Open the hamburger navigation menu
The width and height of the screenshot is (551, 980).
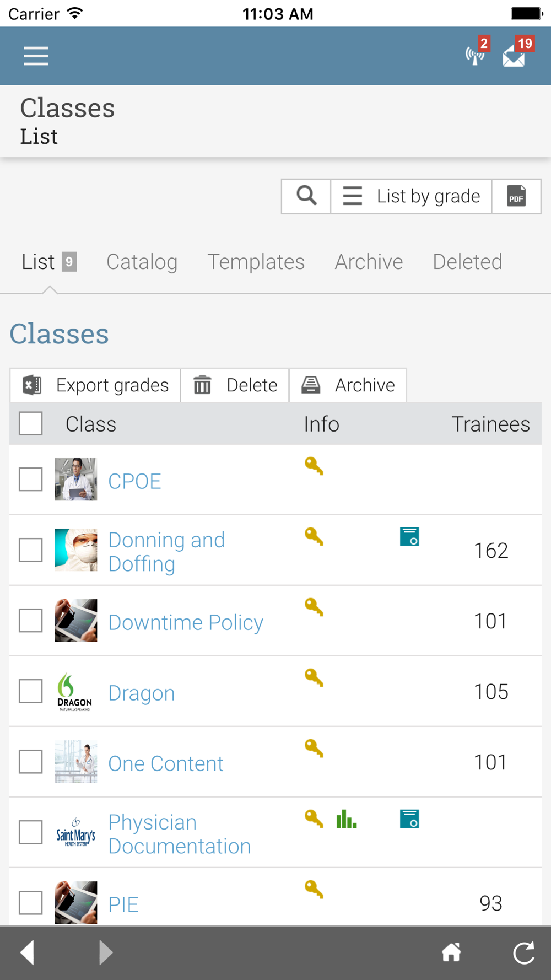36,56
